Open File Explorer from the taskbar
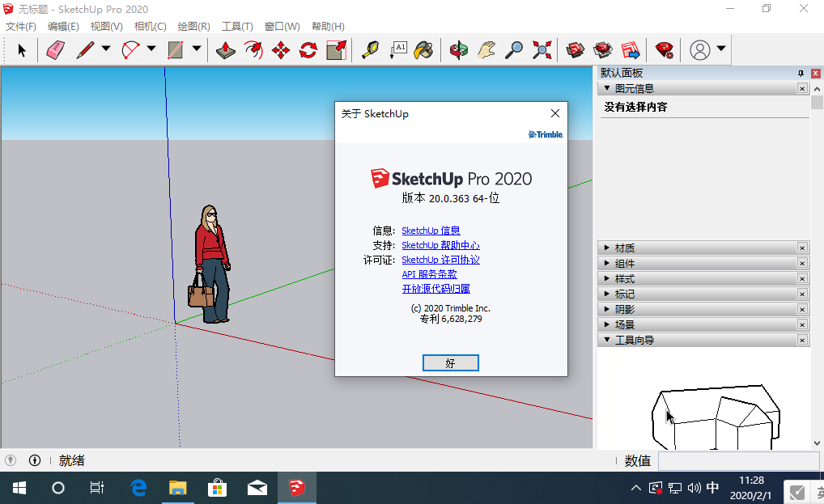 pyautogui.click(x=177, y=489)
